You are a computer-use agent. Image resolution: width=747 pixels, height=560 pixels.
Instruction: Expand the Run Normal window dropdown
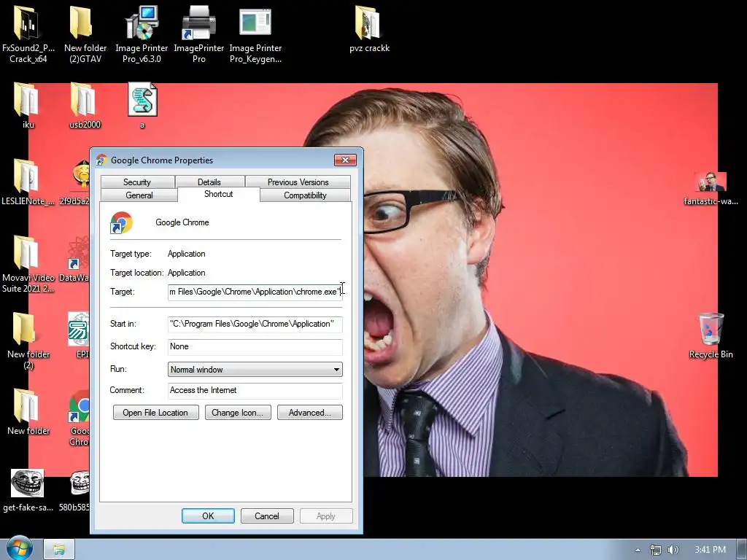click(x=255, y=370)
